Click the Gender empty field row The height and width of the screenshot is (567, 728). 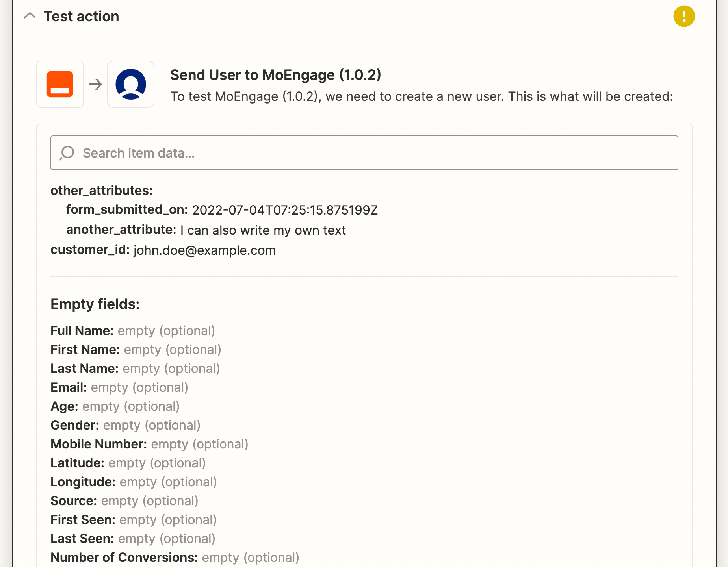(126, 425)
